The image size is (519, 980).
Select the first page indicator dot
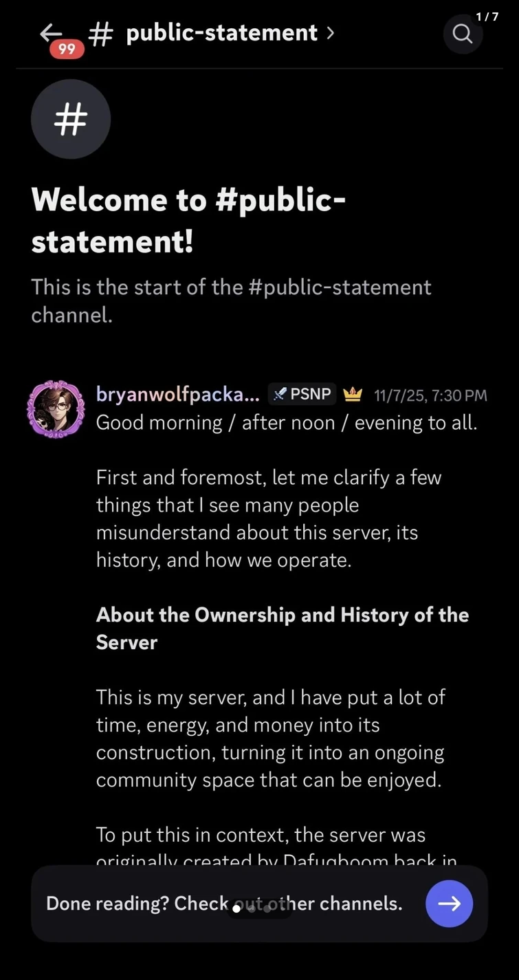pyautogui.click(x=236, y=908)
